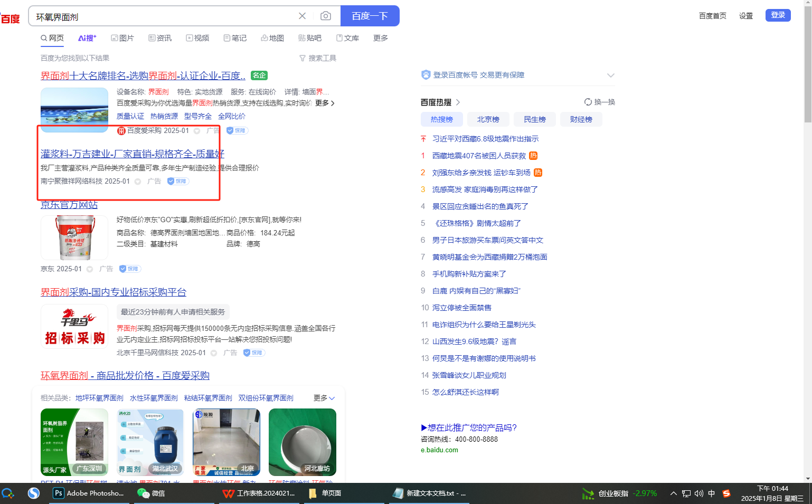Open the Sogou S icon in tray
Screen dimensions: 812x504
(x=726, y=493)
